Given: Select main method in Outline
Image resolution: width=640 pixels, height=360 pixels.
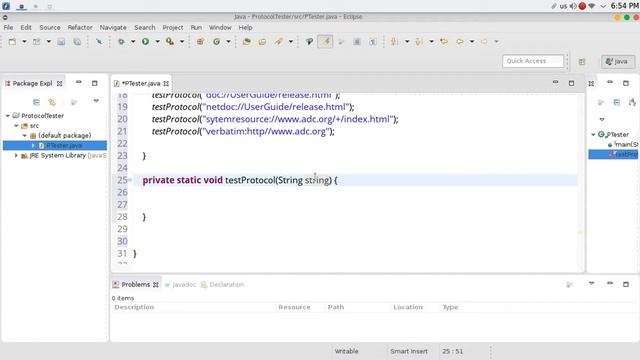Looking at the screenshot, I should point(623,144).
